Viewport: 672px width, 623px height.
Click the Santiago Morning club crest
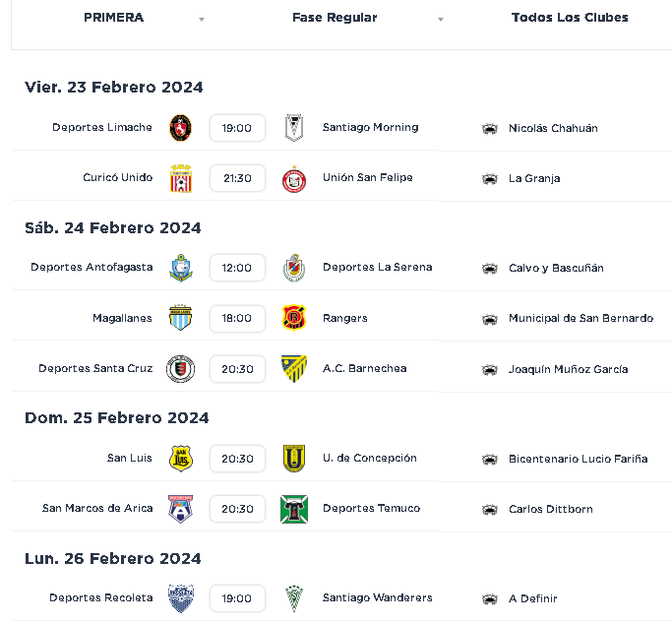coord(294,128)
